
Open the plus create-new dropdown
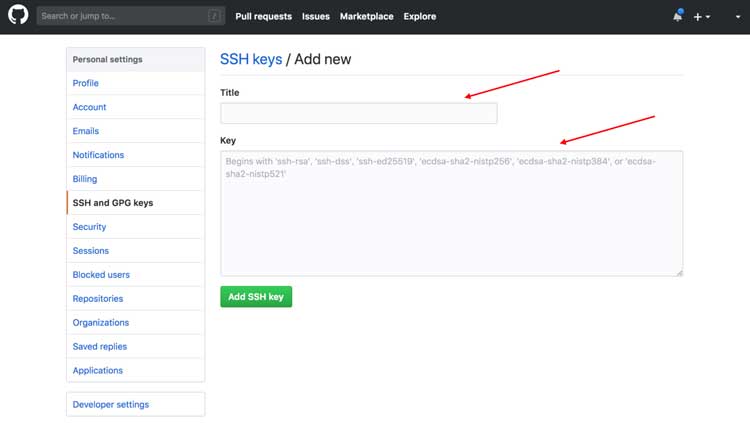point(702,17)
